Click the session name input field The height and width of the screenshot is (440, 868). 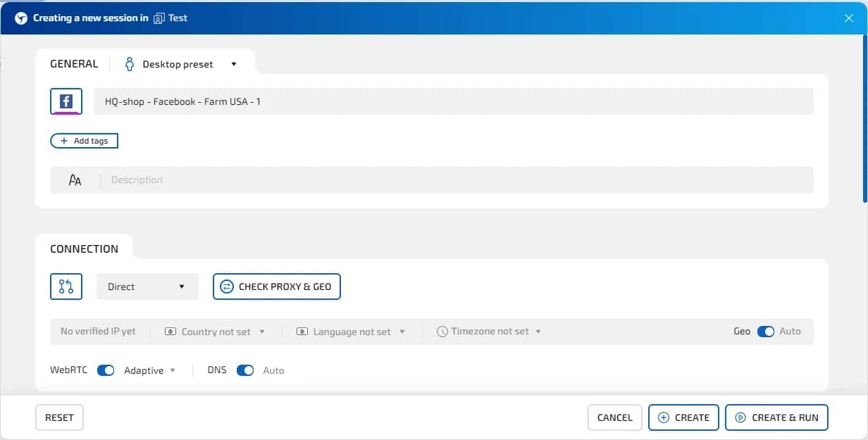(x=454, y=101)
